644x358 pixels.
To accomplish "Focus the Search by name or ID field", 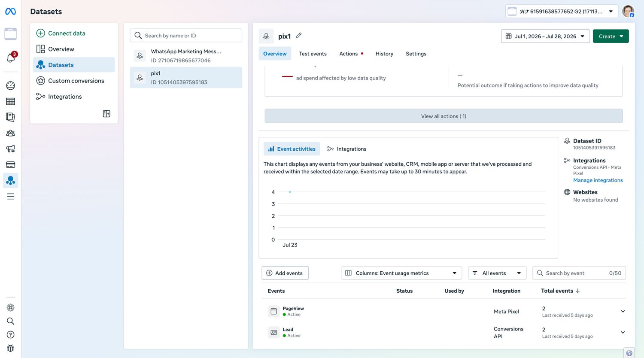I will (x=186, y=36).
